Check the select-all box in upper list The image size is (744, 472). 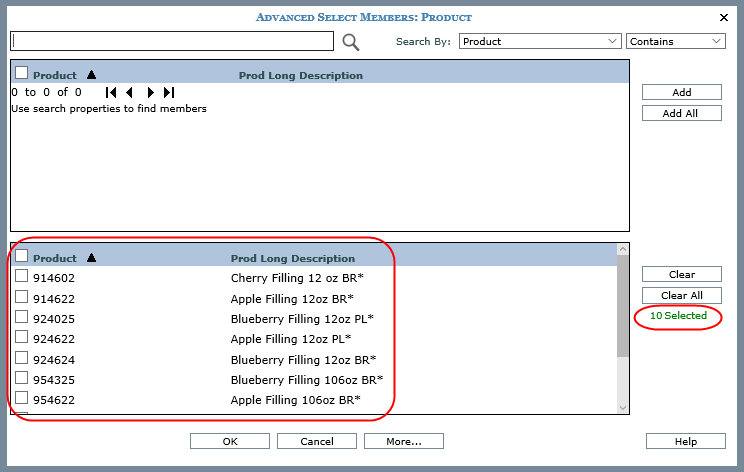coord(21,73)
